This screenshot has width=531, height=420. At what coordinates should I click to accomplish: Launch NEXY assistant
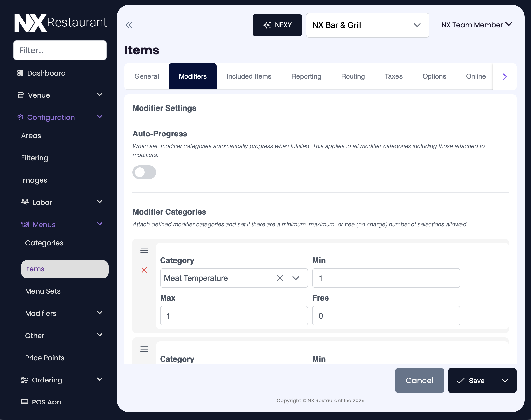click(x=277, y=25)
